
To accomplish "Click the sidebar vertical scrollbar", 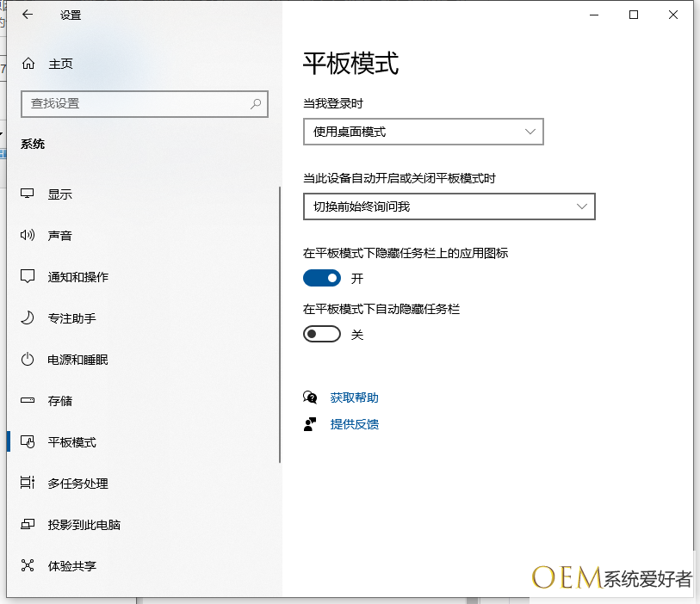I will (280, 324).
